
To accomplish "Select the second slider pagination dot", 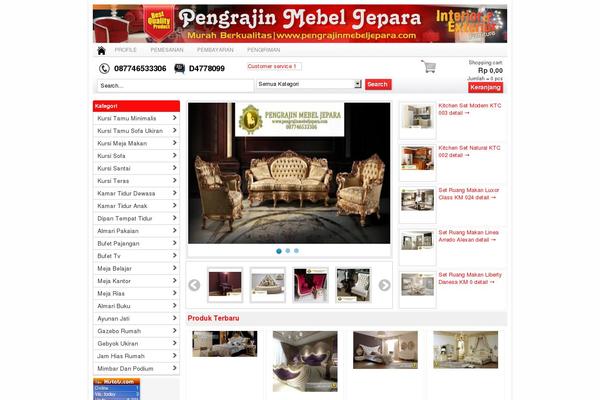I will click(288, 251).
